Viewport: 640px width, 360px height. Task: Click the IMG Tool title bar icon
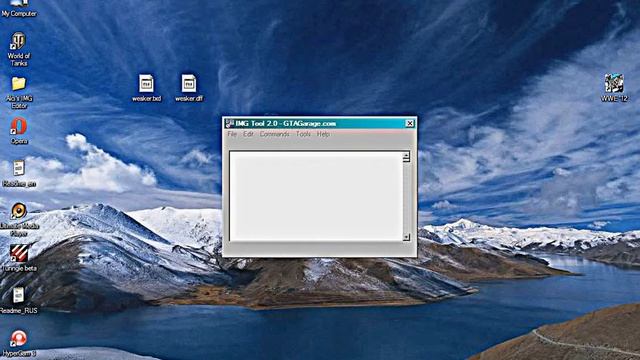[230, 123]
